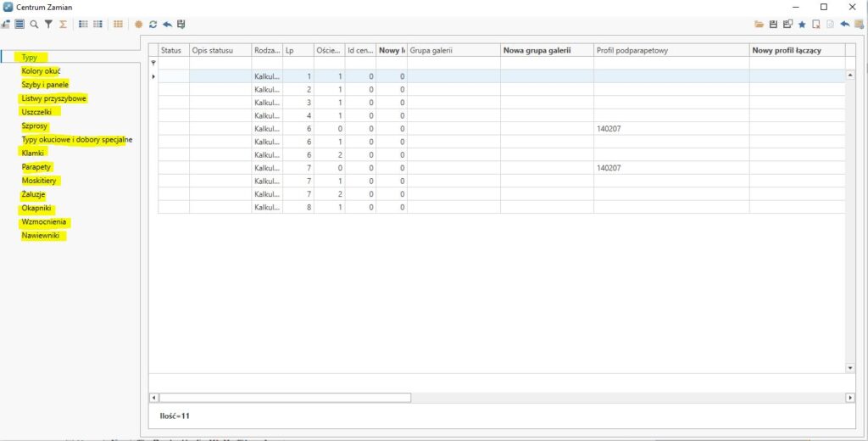Open the Szprosy category

pos(34,126)
